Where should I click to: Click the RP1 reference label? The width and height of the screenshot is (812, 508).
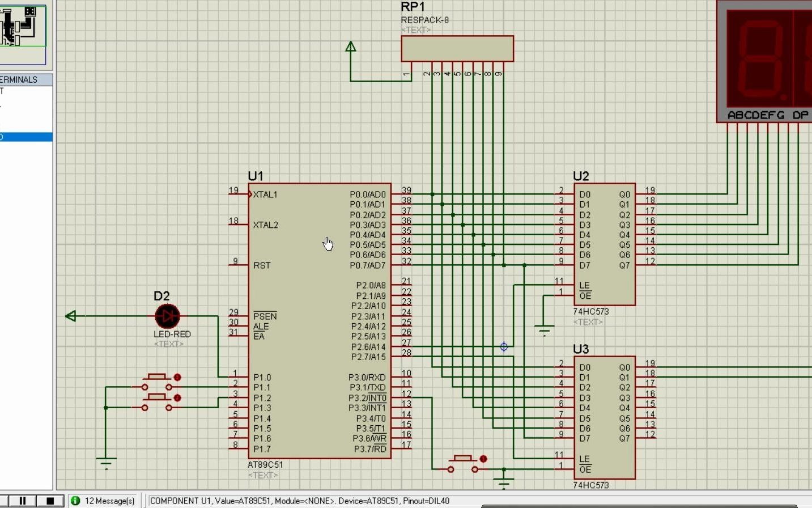click(x=413, y=7)
